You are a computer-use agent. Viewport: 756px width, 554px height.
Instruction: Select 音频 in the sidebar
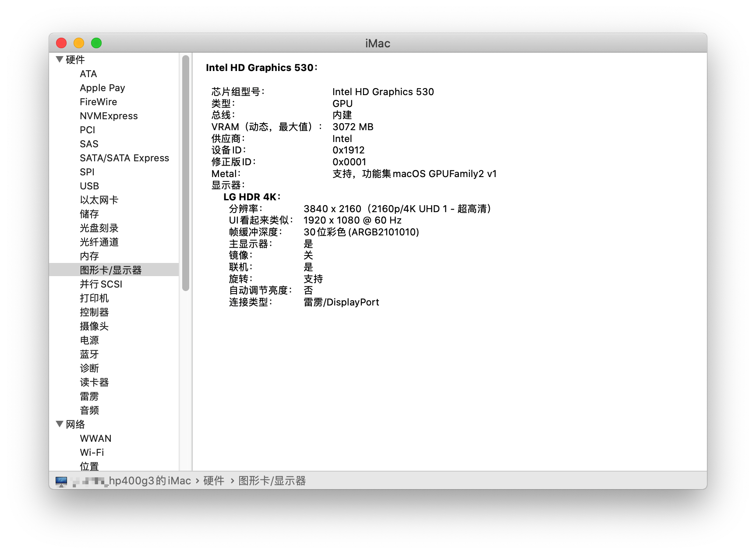coord(89,410)
